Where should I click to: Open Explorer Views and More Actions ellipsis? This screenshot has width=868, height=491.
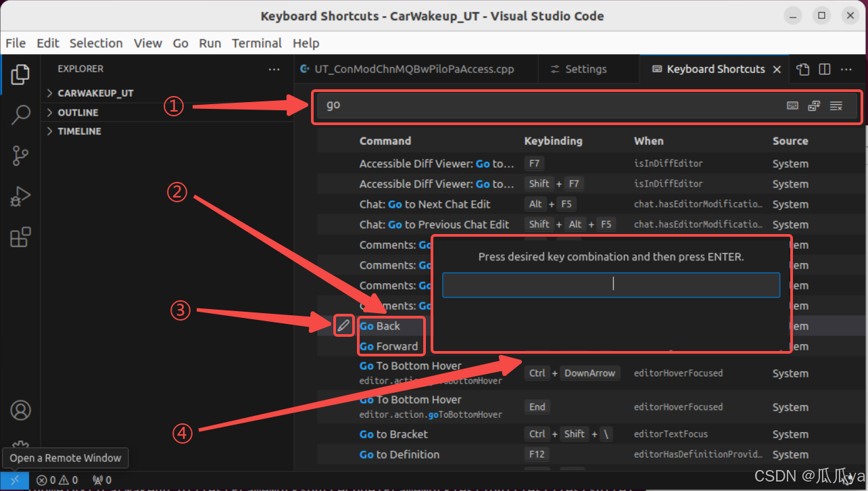click(x=274, y=69)
